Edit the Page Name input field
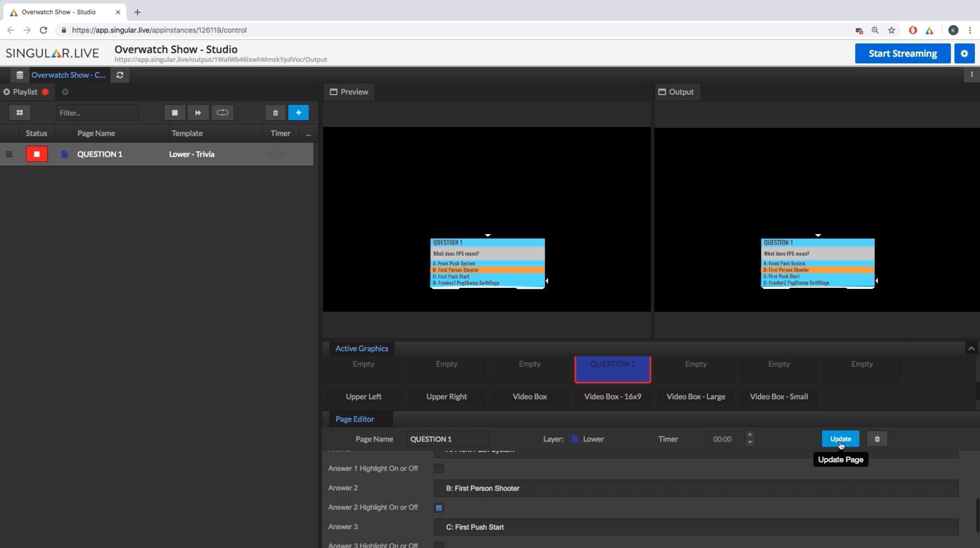This screenshot has width=980, height=548. (x=447, y=439)
